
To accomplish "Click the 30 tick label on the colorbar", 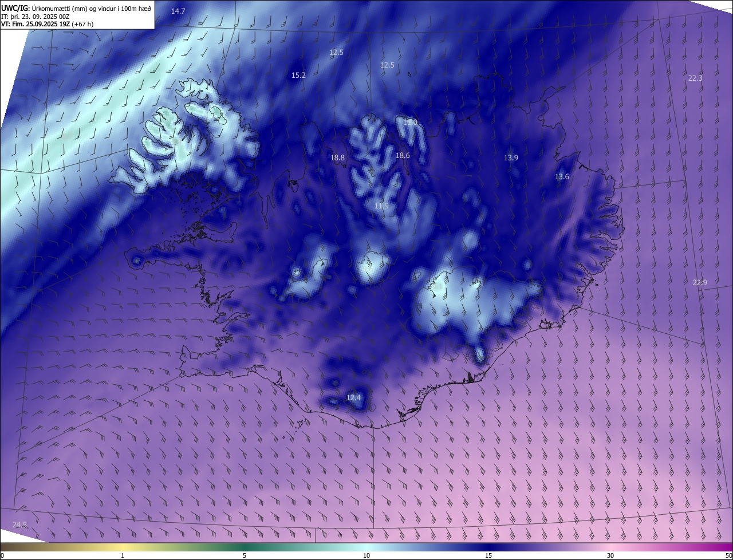I will tap(610, 555).
